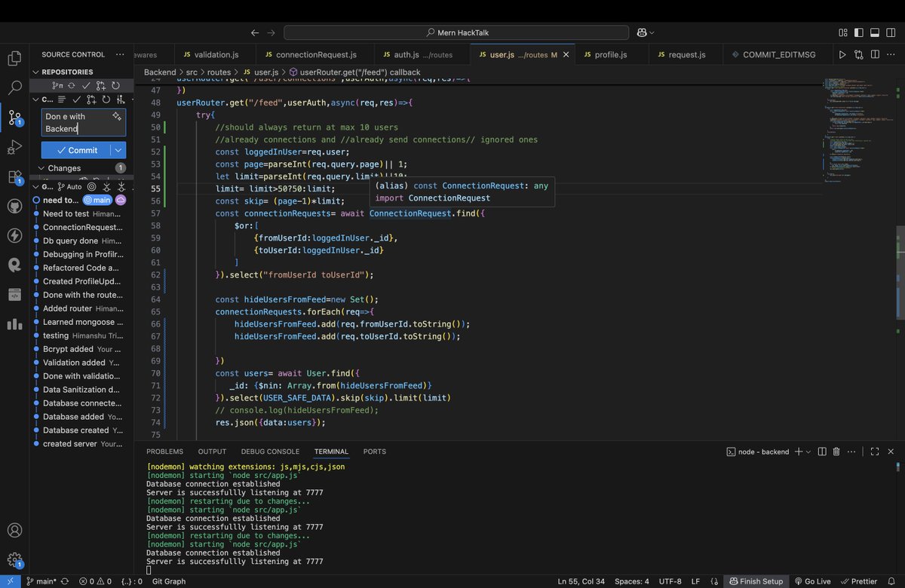
Task: Open the new terminal launch profile dropdown
Action: [808, 452]
